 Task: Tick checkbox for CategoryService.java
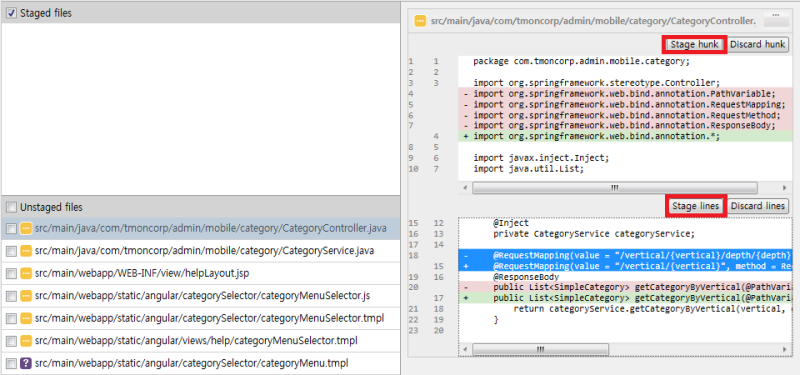[11, 251]
